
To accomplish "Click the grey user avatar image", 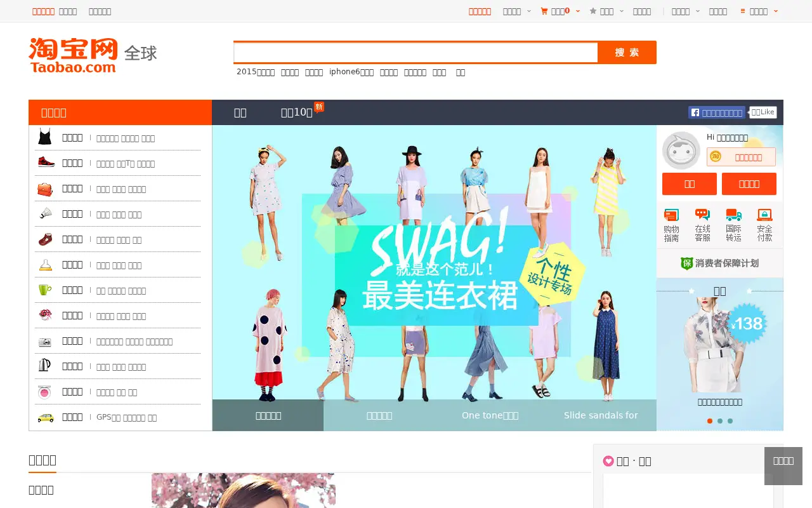I will click(x=681, y=150).
